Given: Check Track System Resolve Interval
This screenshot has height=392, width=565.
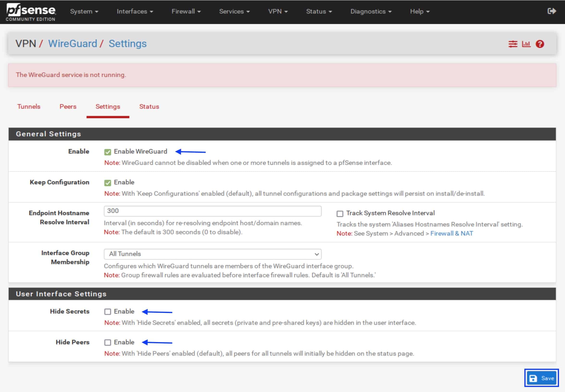Looking at the screenshot, I should pos(340,214).
